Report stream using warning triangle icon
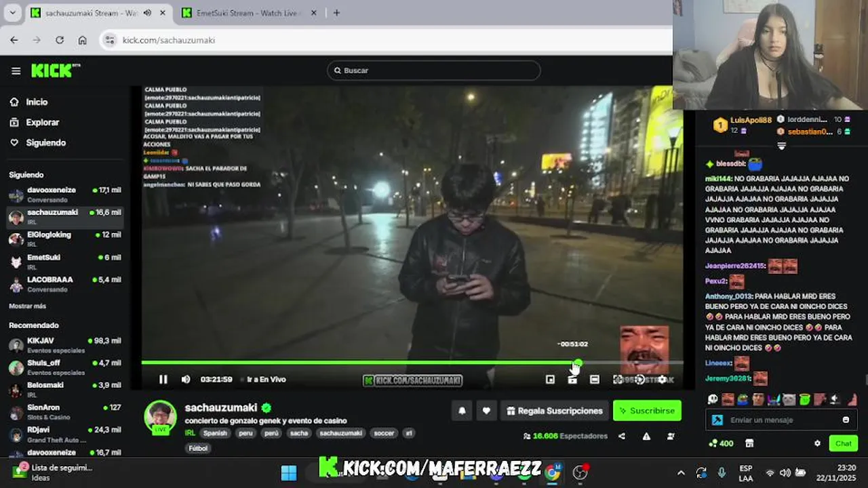The width and height of the screenshot is (868, 488). coord(646,436)
